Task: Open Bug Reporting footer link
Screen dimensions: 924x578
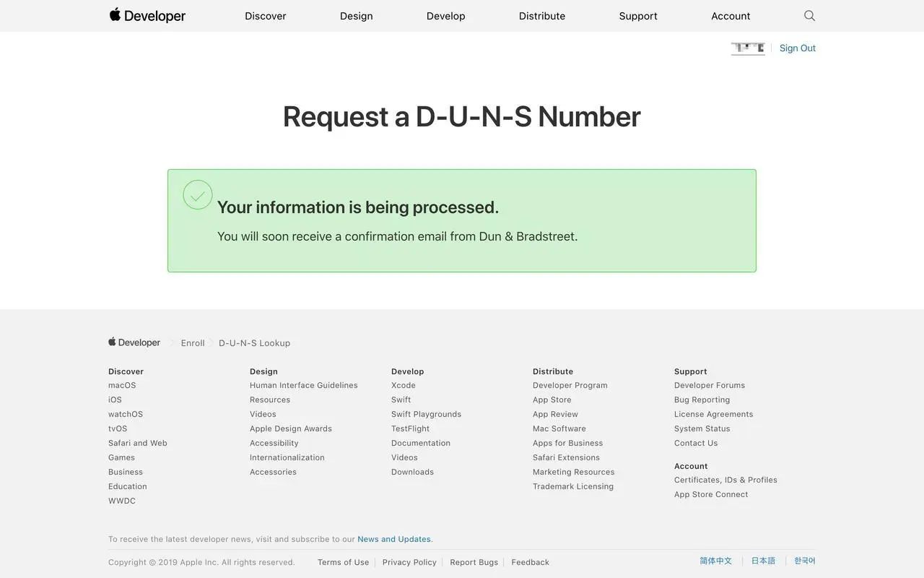Action: point(702,400)
